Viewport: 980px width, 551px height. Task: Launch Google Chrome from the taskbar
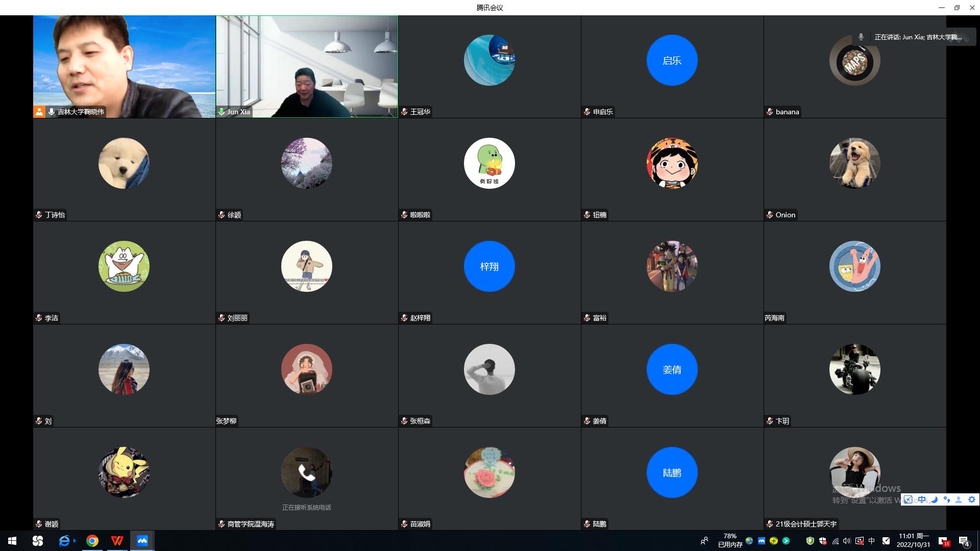[x=92, y=541]
